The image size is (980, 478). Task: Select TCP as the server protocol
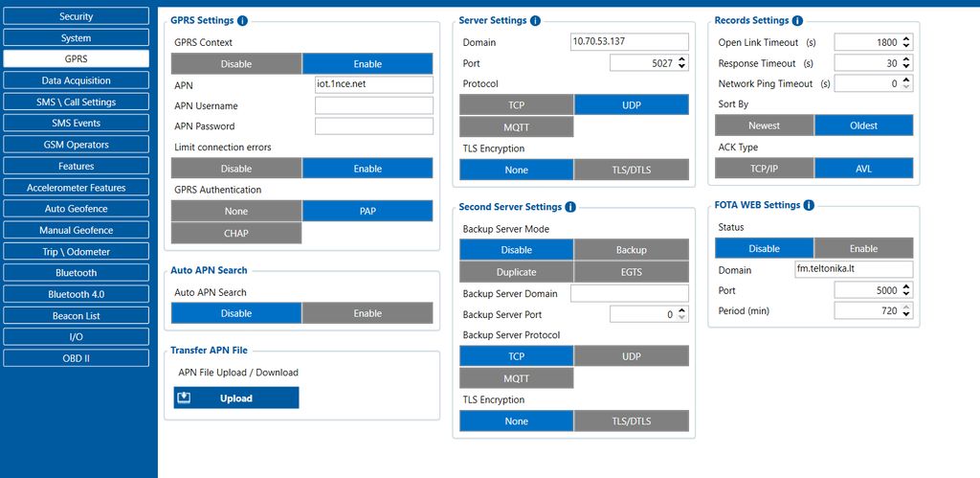coord(517,105)
